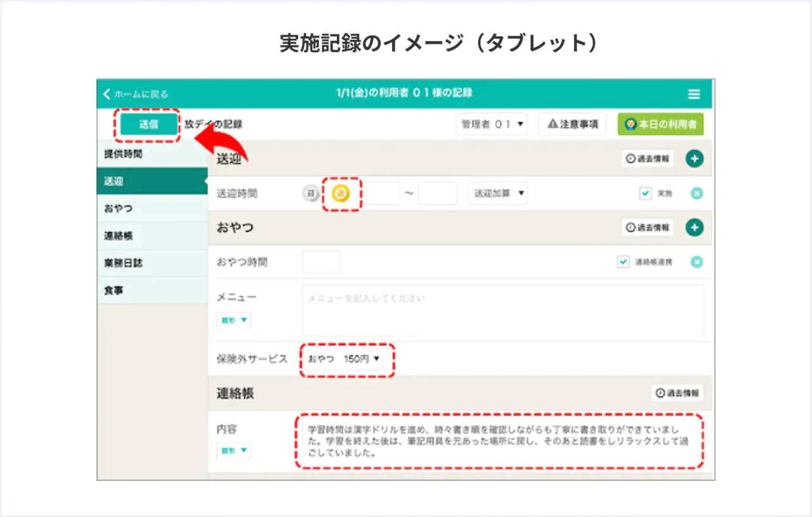The width and height of the screenshot is (812, 517).
Task: Open 本日の利用者 green button
Action: tap(660, 124)
